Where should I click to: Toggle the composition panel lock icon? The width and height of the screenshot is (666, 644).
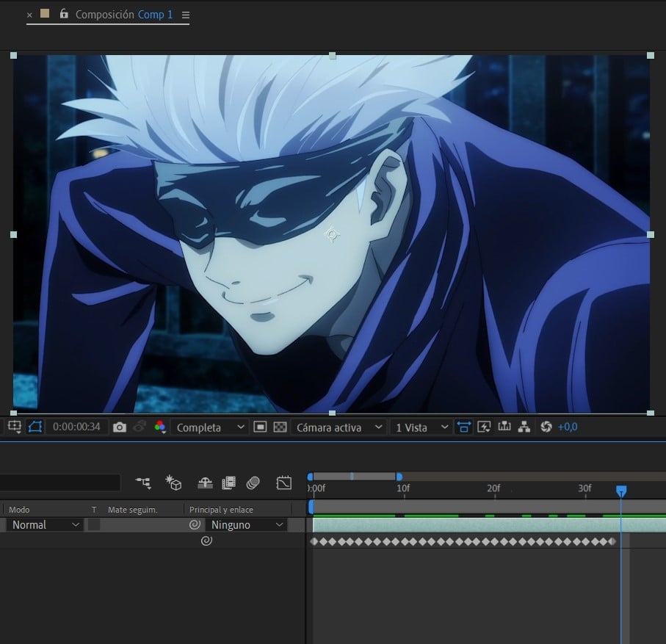point(64,14)
